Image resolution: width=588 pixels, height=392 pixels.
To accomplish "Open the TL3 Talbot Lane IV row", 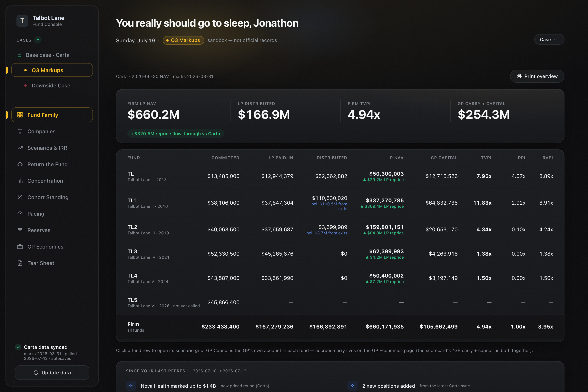I will pos(340,254).
